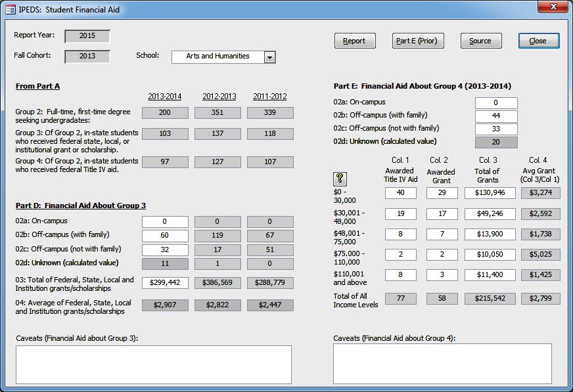Click Total of Grants field $130,946

coord(490,192)
